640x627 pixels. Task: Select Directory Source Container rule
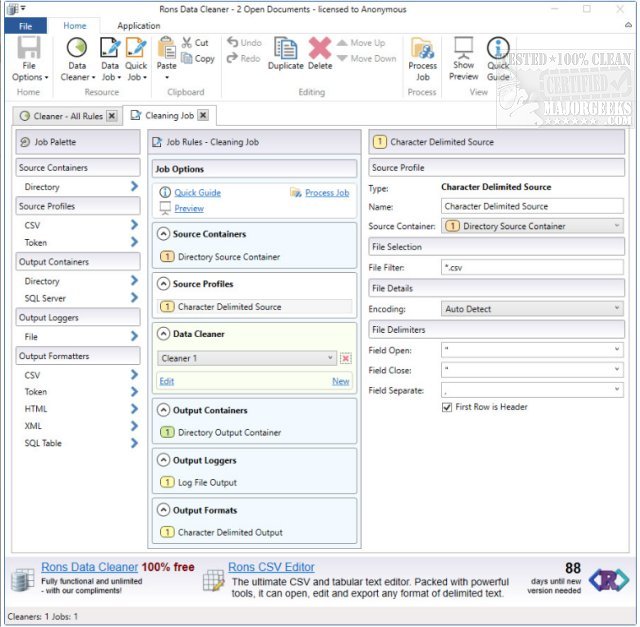[220, 257]
